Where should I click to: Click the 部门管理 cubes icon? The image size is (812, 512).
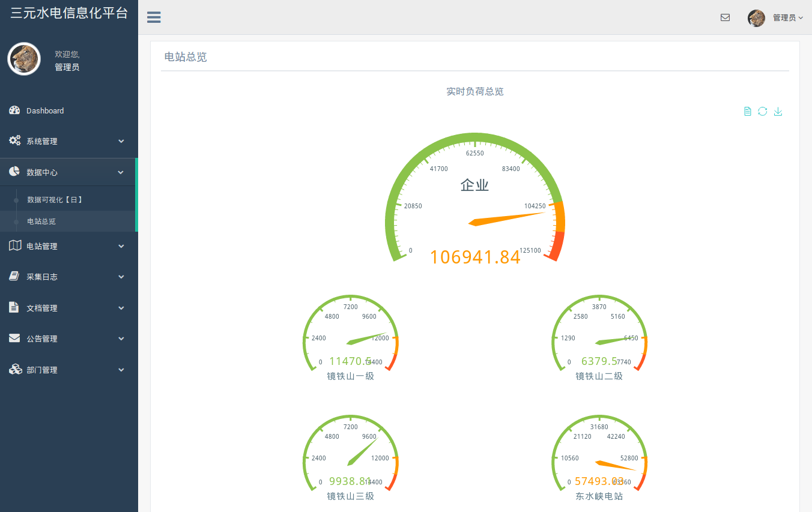[x=15, y=370]
